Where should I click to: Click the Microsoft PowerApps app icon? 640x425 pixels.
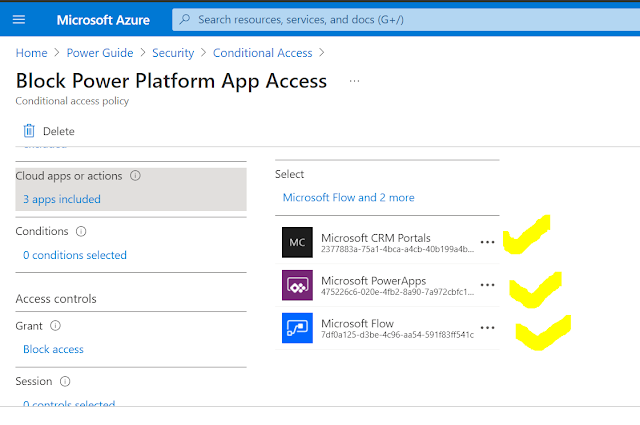[297, 285]
